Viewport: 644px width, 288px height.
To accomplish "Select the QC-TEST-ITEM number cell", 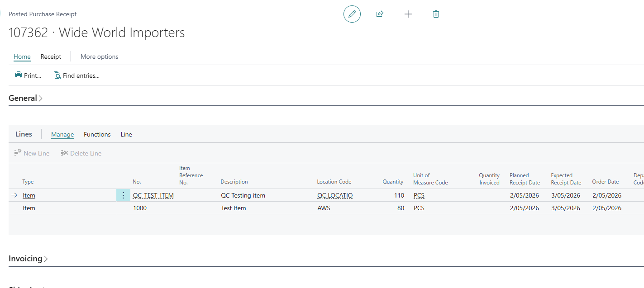I will click(153, 195).
